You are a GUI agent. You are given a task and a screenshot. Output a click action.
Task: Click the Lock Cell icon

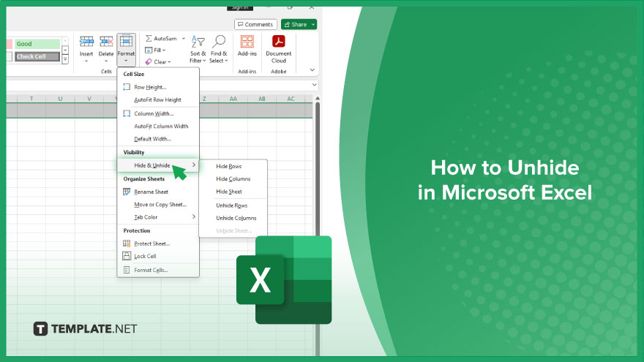pos(127,256)
